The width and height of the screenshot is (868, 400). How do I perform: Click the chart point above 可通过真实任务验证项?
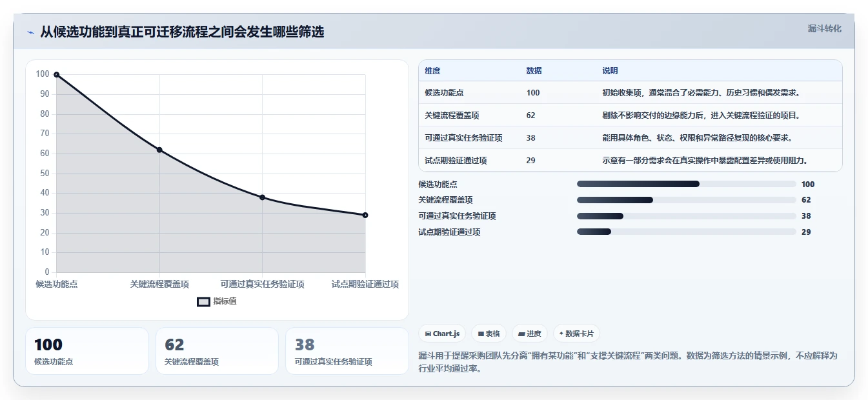[262, 197]
